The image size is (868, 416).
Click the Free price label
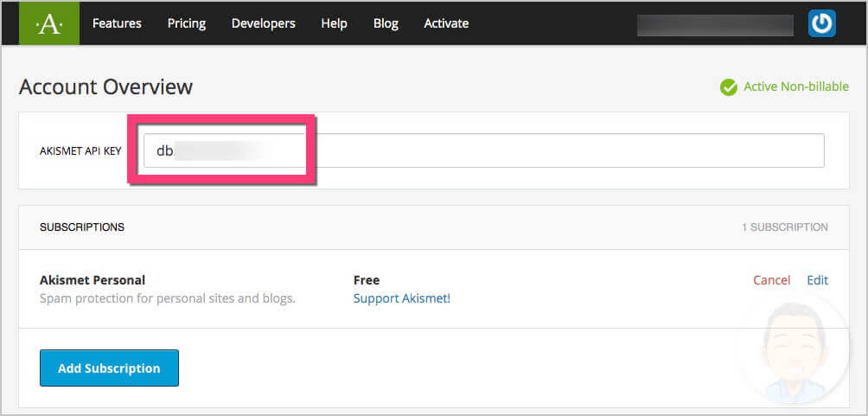[367, 280]
